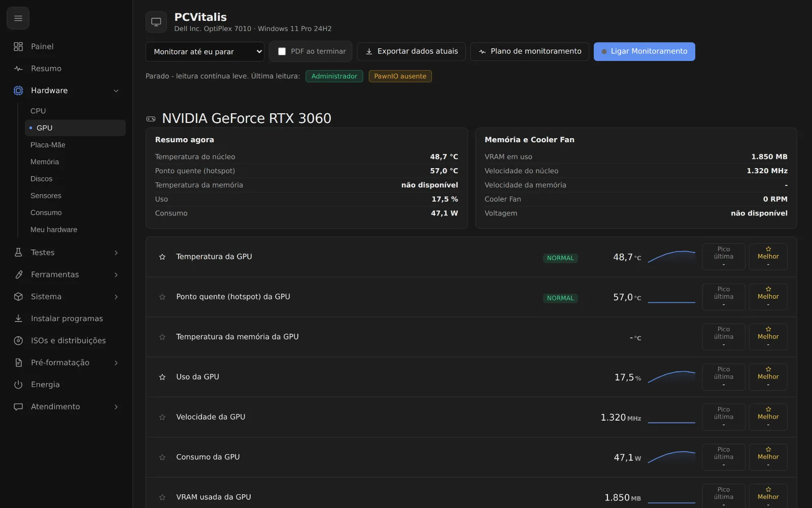
Task: Click the Energia power icon
Action: tap(18, 385)
